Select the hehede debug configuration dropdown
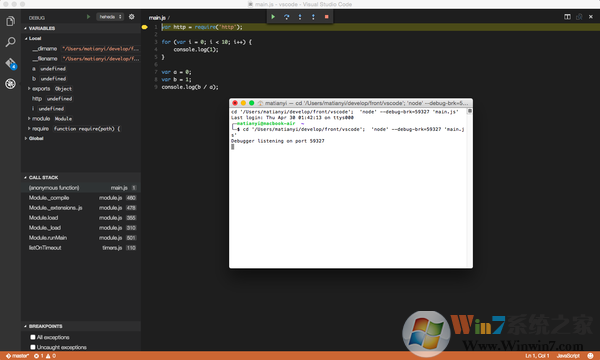The height and width of the screenshot is (360, 600). 110,17
